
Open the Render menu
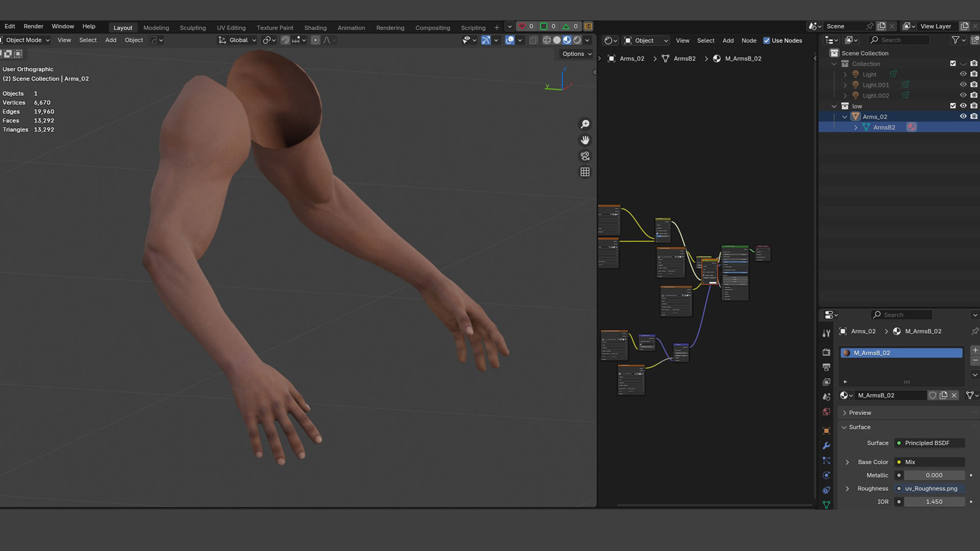tap(33, 26)
